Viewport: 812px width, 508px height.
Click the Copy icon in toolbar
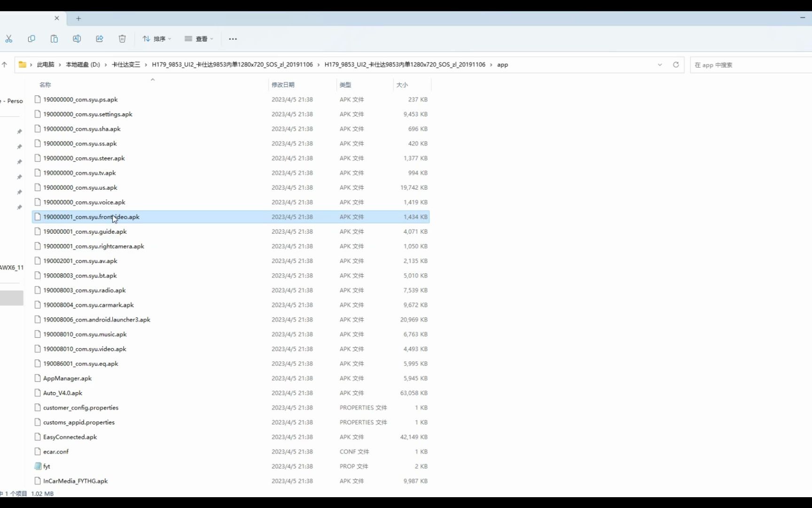31,39
